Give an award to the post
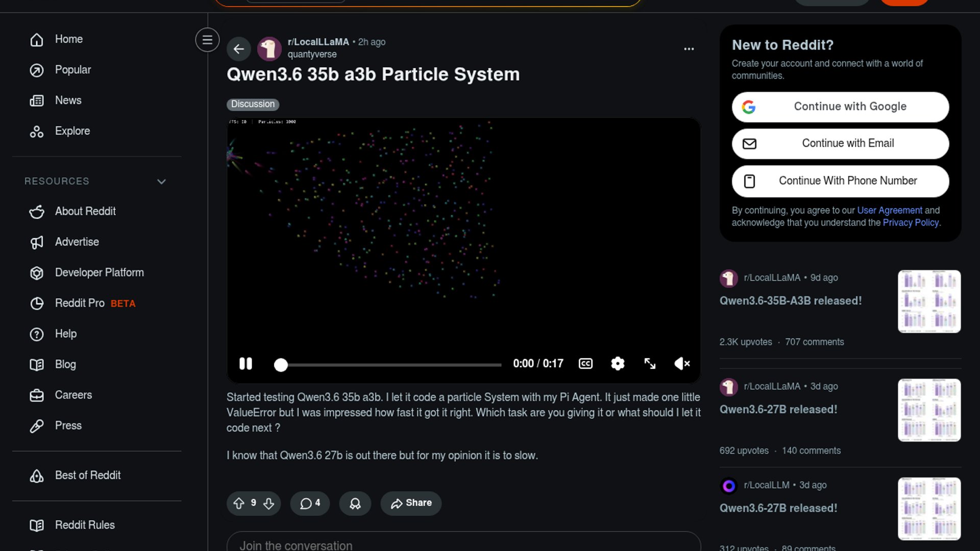This screenshot has width=980, height=551. [x=355, y=504]
